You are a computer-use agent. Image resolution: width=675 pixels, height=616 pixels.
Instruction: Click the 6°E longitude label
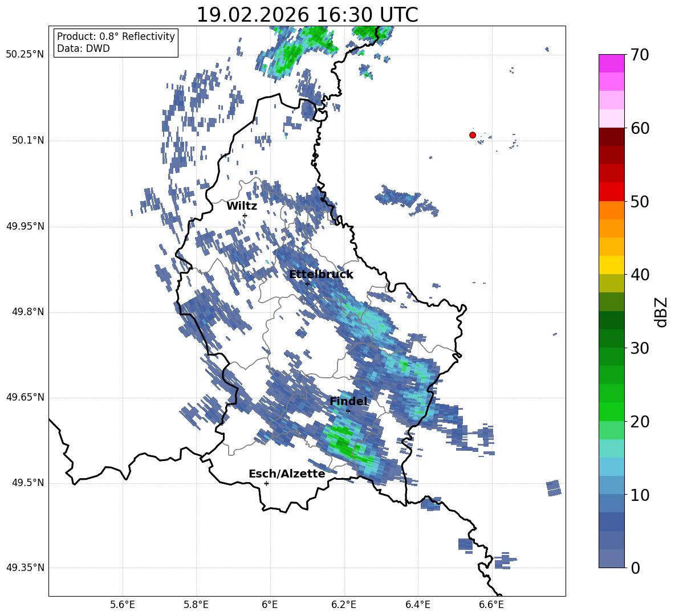(270, 605)
